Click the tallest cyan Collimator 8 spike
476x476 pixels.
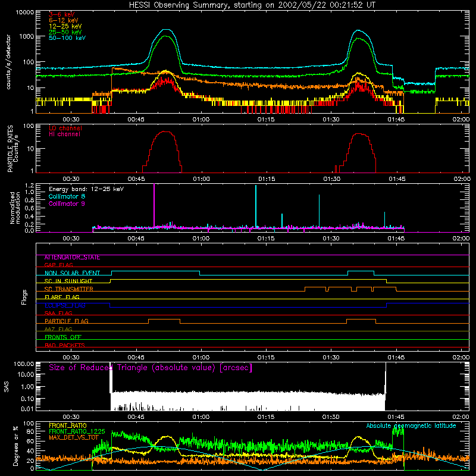256,206
